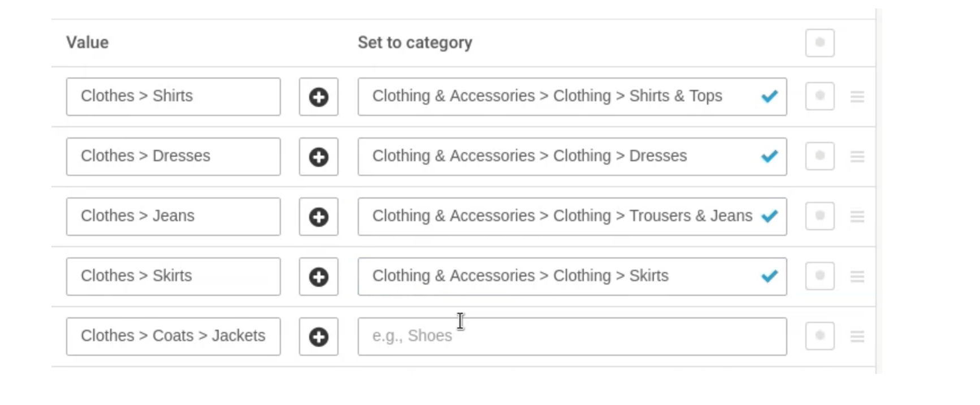This screenshot has height=405, width=980.
Task: Click the checkmark next to Clothing > Dresses
Action: [769, 157]
